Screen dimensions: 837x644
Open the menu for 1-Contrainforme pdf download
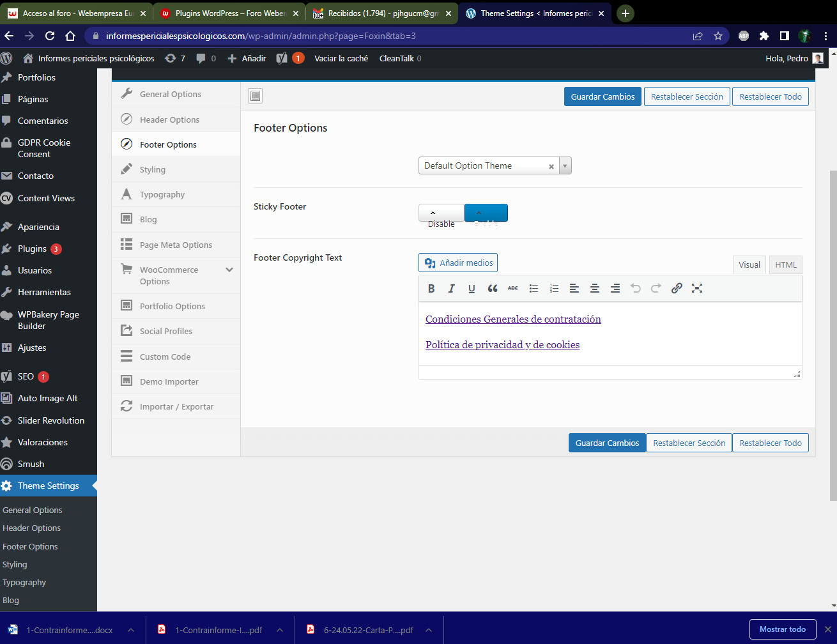click(280, 630)
